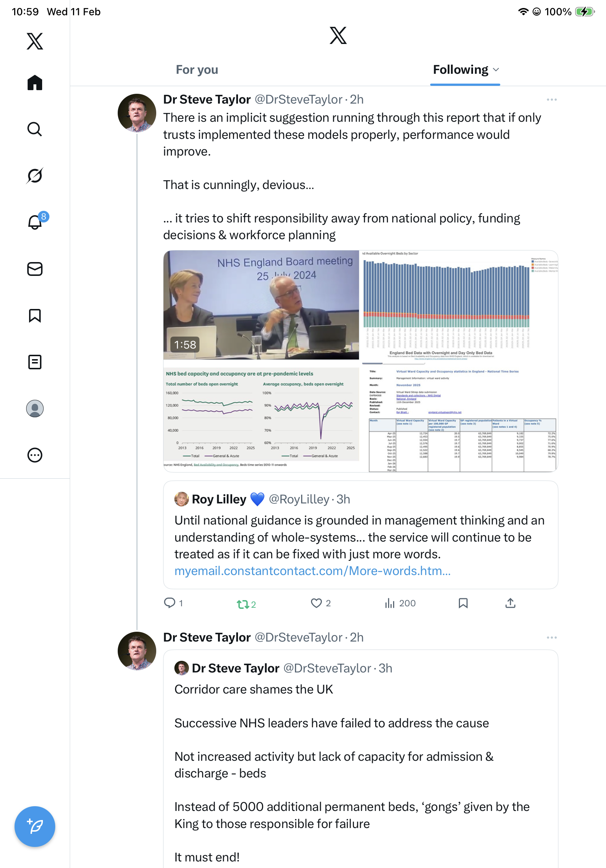606x868 pixels.
Task: Tap the compose new post button
Action: [x=35, y=827]
